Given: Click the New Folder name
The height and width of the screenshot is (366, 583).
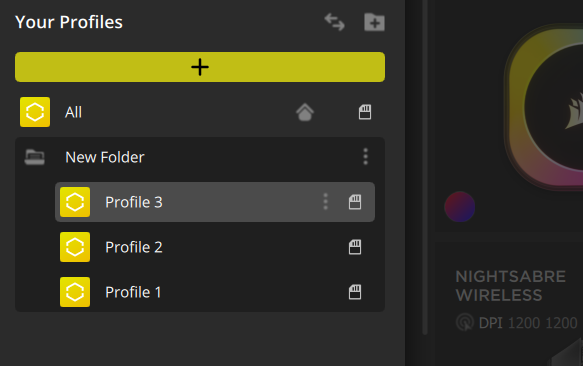Looking at the screenshot, I should [104, 157].
